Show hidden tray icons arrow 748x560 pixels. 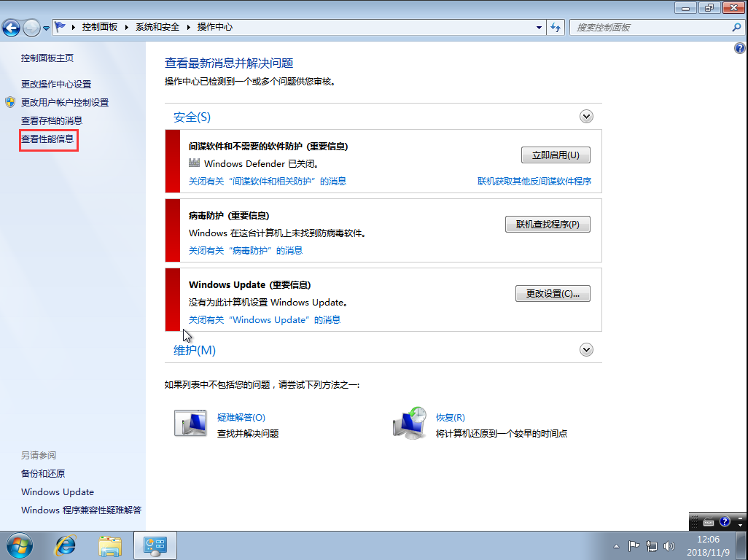click(x=616, y=546)
